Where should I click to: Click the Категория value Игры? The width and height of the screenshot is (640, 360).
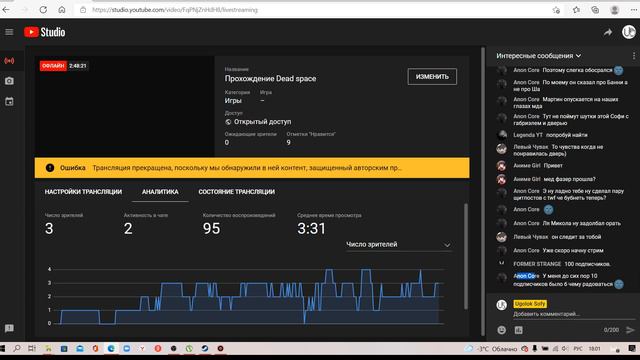tap(233, 100)
